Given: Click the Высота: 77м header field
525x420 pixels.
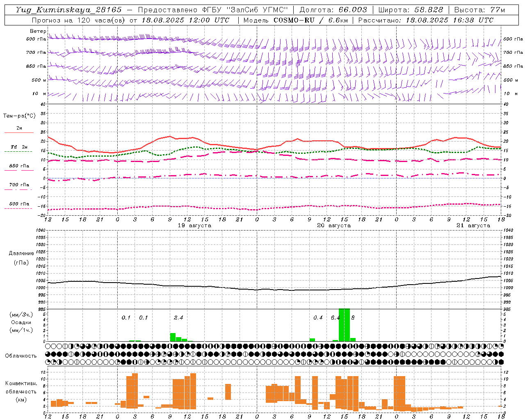Looking at the screenshot, I should pos(480,10).
